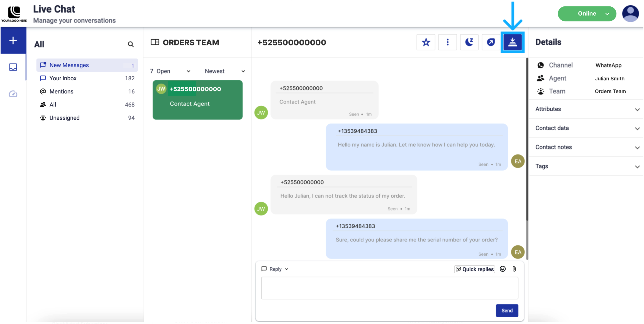Open Quick replies

pyautogui.click(x=475, y=269)
